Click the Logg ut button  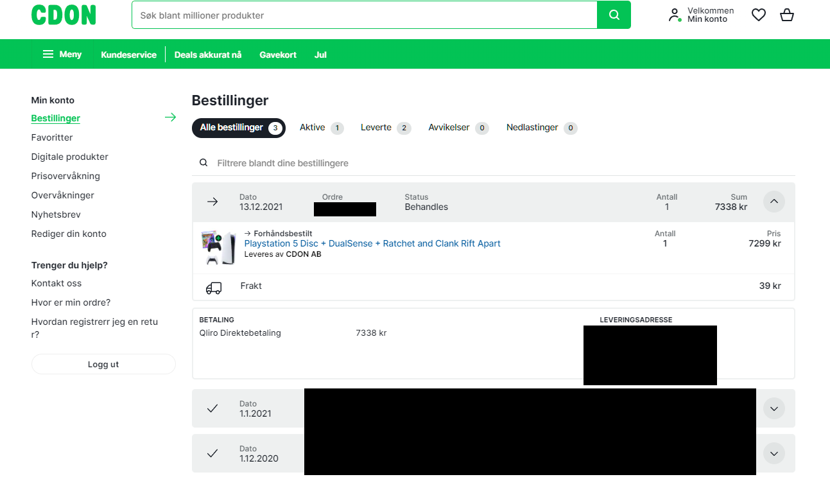(x=103, y=364)
